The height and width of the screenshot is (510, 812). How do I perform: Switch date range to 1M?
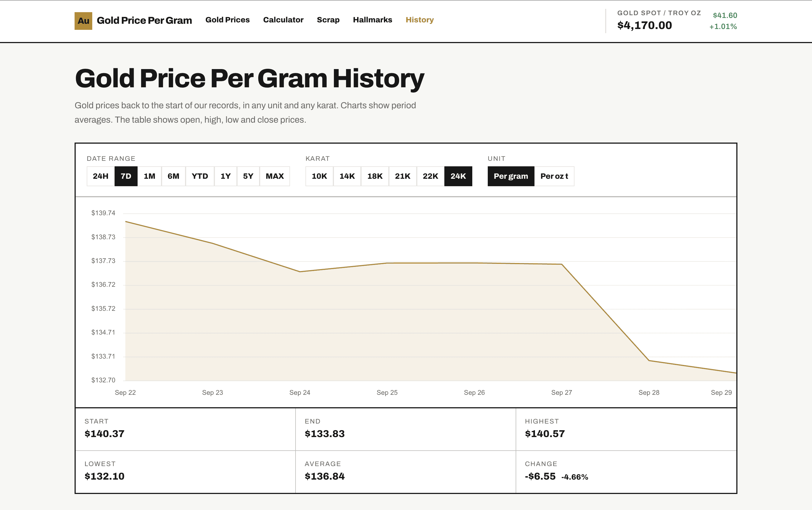(x=149, y=176)
